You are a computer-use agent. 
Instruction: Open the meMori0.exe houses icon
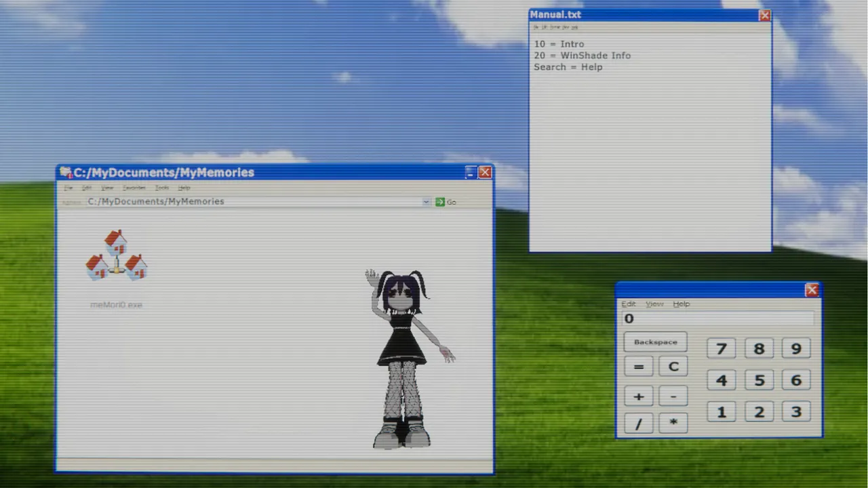click(x=116, y=256)
